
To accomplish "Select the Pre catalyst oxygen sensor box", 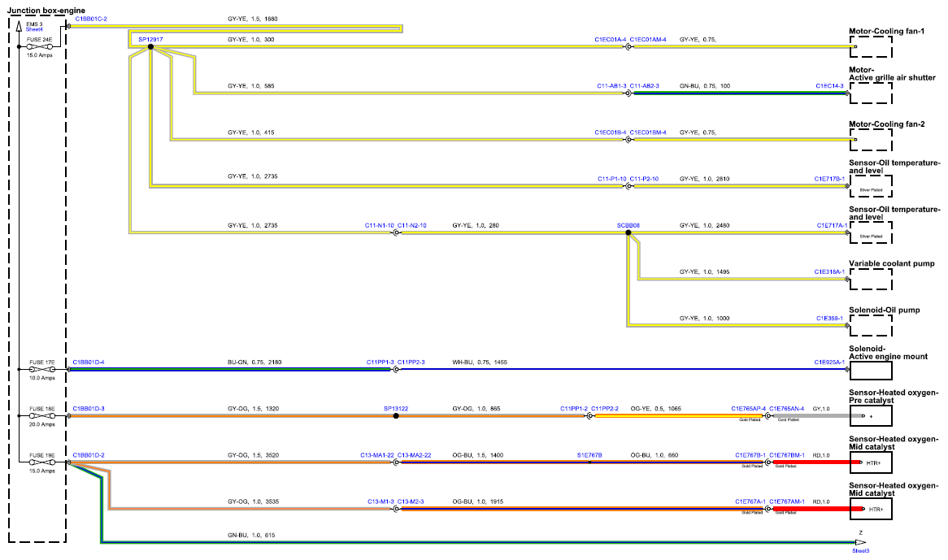I will 871,415.
